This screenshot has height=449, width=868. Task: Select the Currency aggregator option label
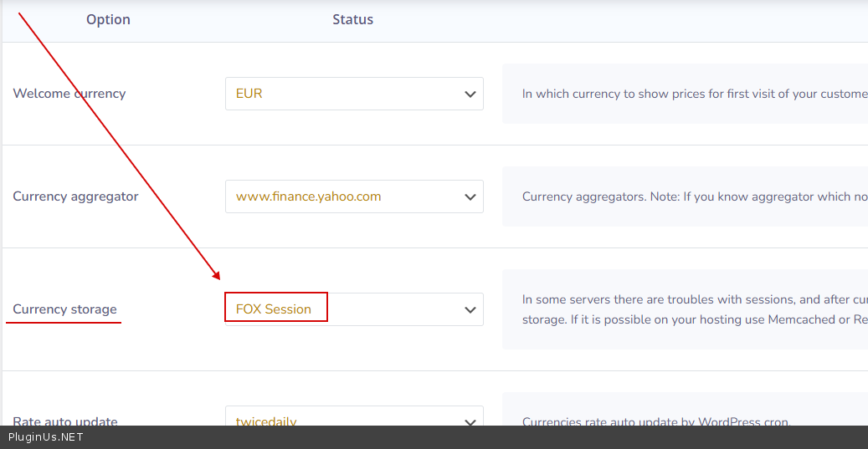75,196
